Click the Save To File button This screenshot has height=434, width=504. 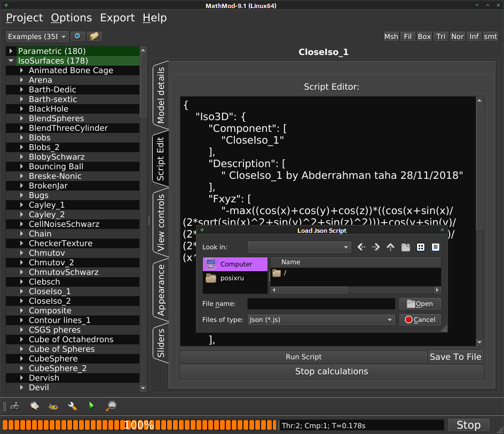pos(455,357)
